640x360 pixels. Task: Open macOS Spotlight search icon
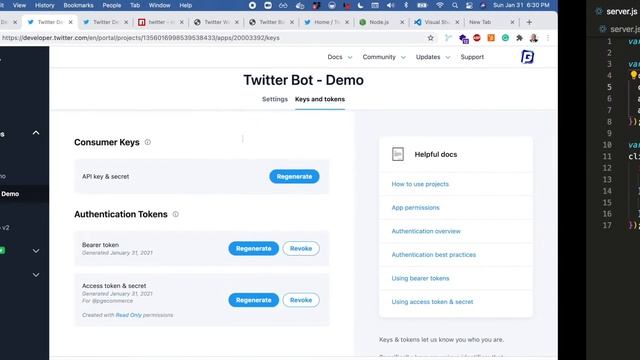(455, 5)
